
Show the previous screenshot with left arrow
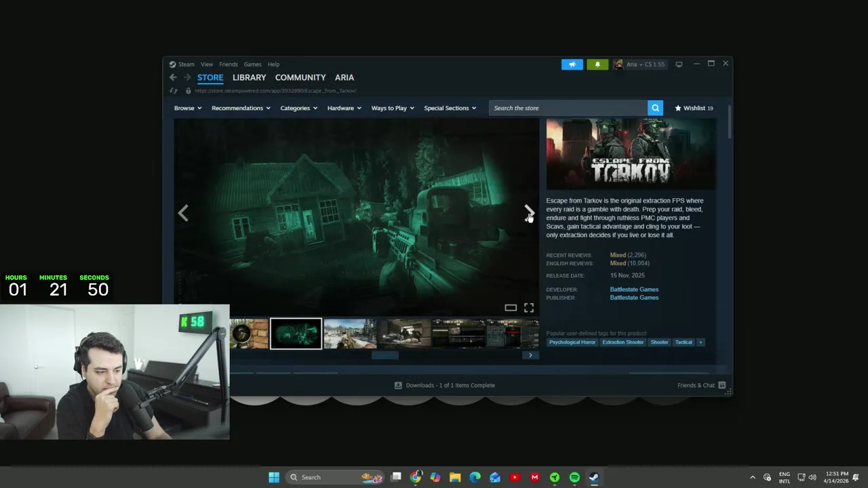(183, 213)
